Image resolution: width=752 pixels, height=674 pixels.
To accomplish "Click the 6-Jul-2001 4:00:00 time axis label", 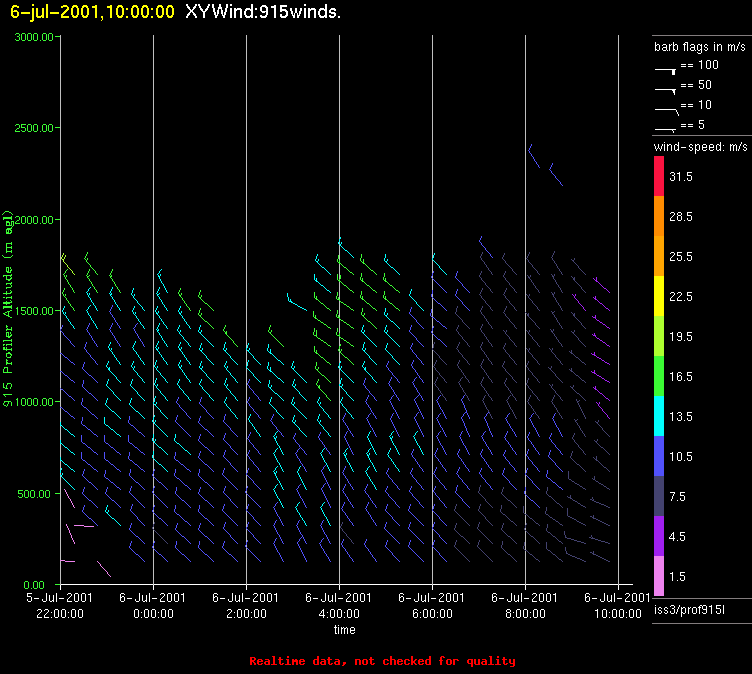I will pos(339,605).
